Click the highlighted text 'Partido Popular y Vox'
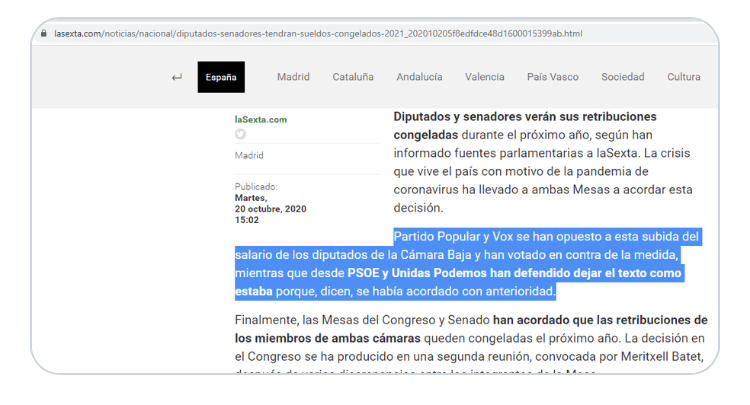This screenshot has width=750, height=405. [x=453, y=237]
